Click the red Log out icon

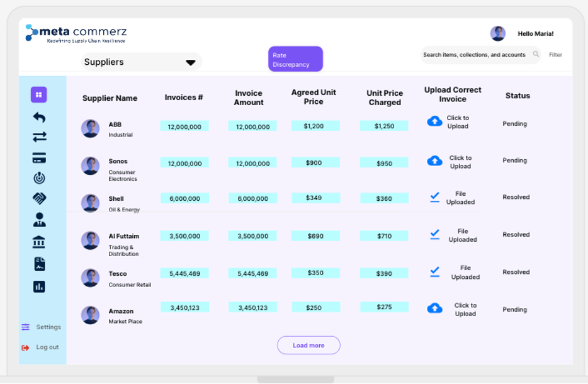26,347
